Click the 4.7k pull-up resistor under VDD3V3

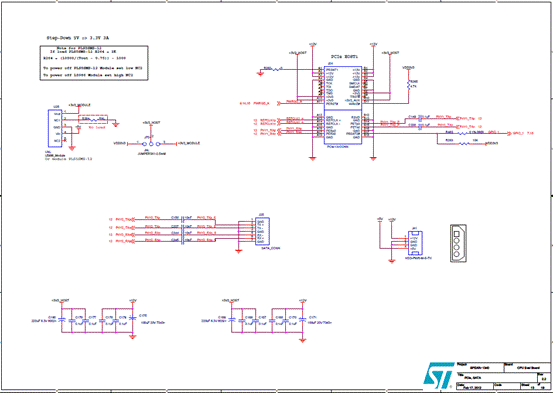tap(409, 85)
